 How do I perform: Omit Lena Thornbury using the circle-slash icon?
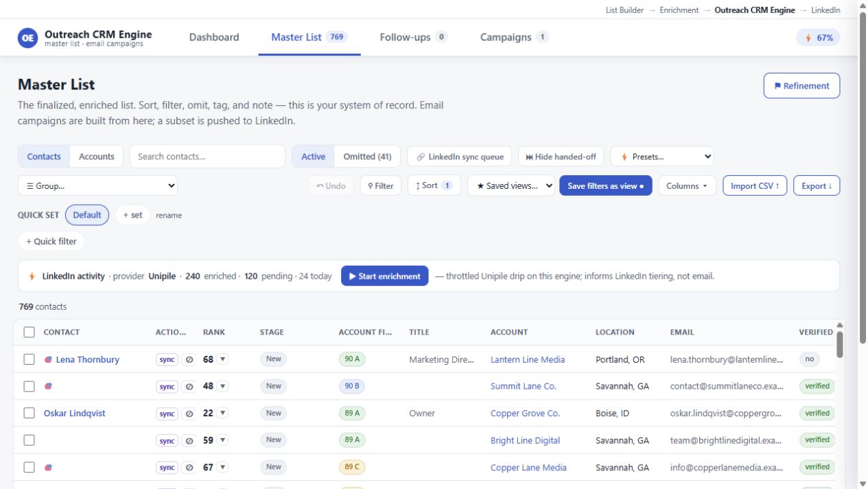click(189, 359)
